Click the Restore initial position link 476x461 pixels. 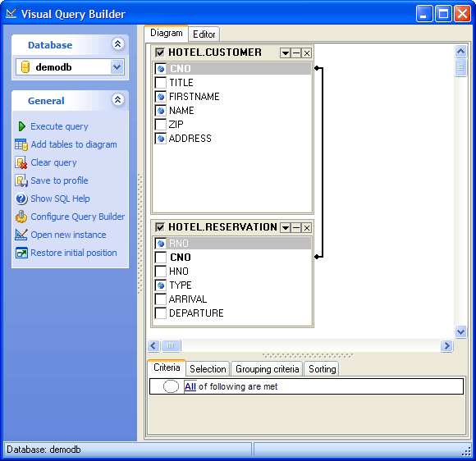tap(74, 253)
